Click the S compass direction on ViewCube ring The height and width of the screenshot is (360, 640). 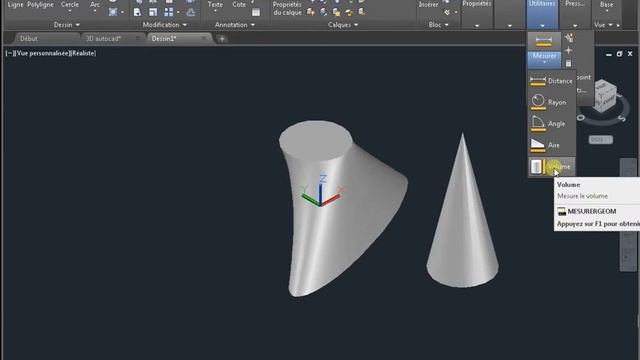point(622,119)
